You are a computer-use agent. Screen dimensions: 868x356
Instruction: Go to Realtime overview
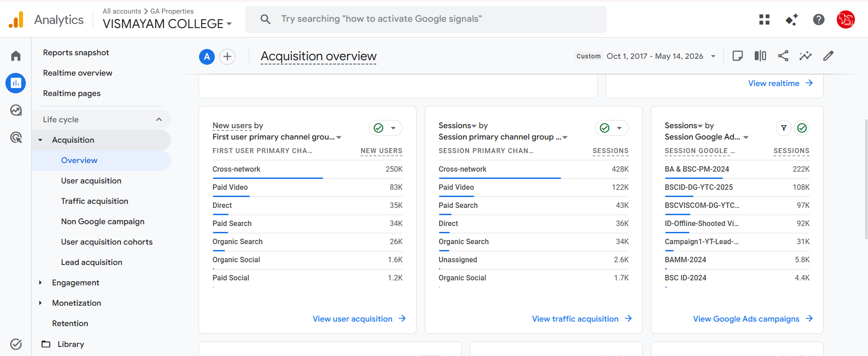(78, 73)
